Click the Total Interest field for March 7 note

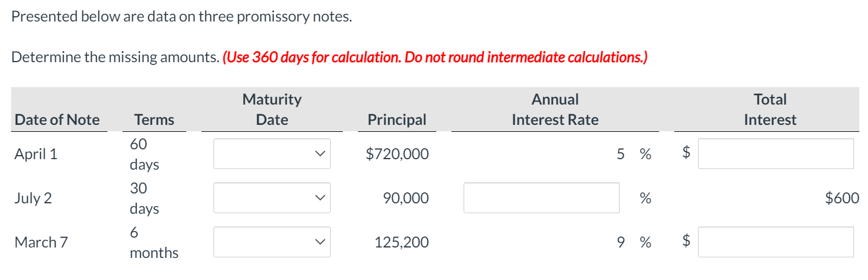[x=776, y=242]
